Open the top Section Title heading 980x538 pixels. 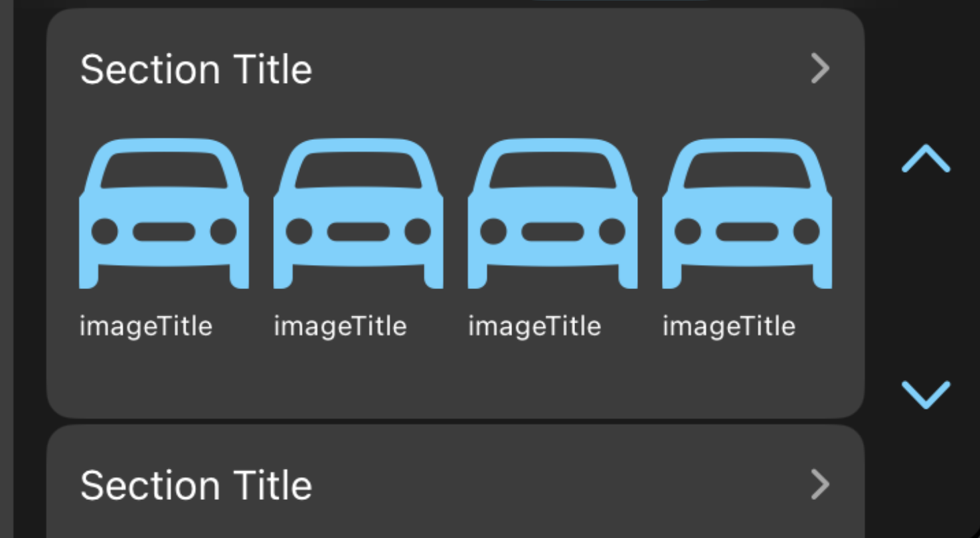196,69
